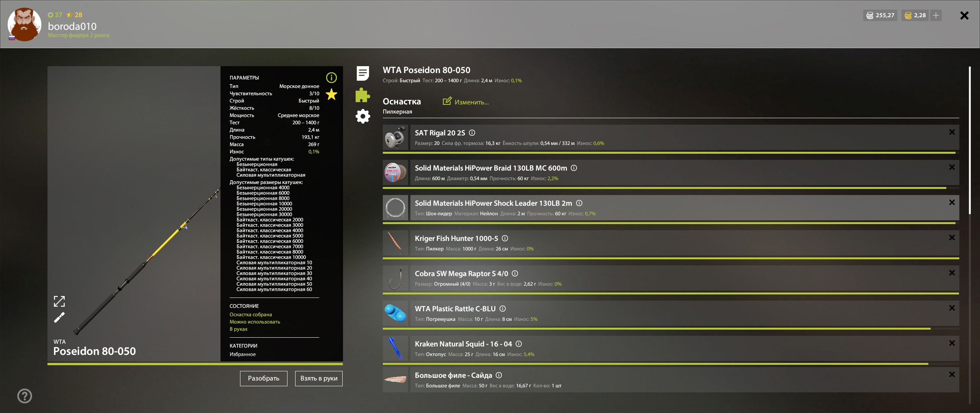Toggle the yellow favorite star for the rod
The width and height of the screenshot is (980, 413).
tap(331, 94)
